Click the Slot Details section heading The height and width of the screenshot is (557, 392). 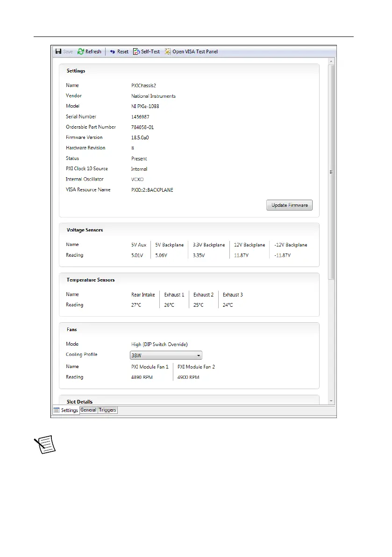[79, 402]
